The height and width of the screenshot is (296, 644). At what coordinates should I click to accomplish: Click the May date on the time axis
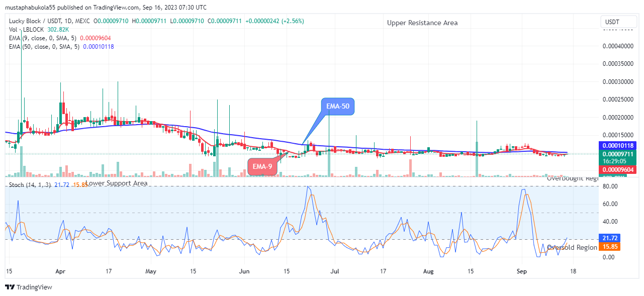tap(151, 270)
